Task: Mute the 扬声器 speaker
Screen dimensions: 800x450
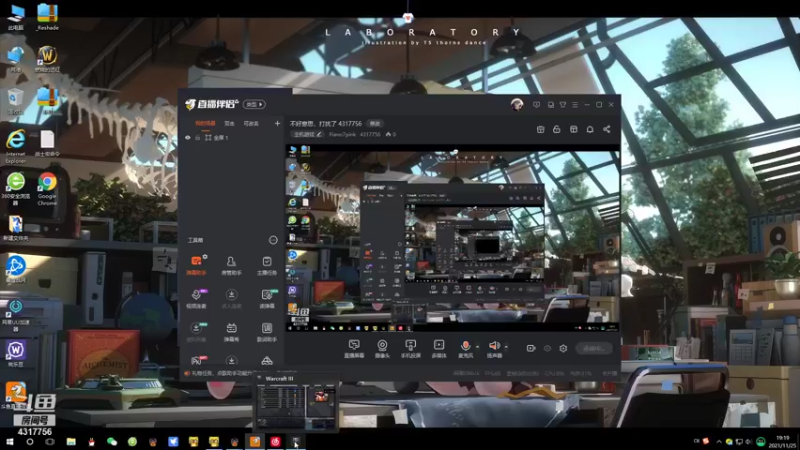Action: point(494,348)
